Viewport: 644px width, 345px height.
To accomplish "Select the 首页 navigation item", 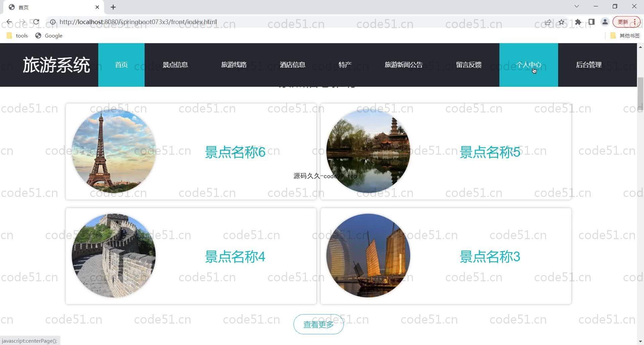I will (121, 65).
